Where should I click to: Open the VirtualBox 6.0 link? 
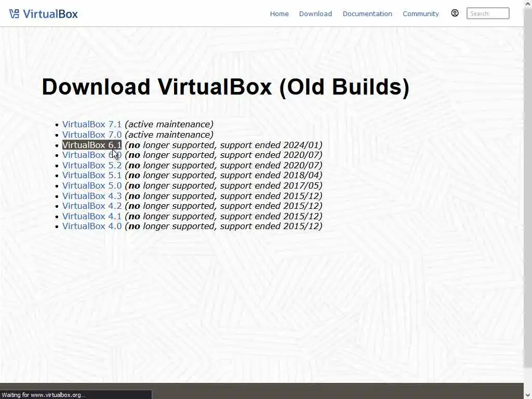pyautogui.click(x=92, y=155)
